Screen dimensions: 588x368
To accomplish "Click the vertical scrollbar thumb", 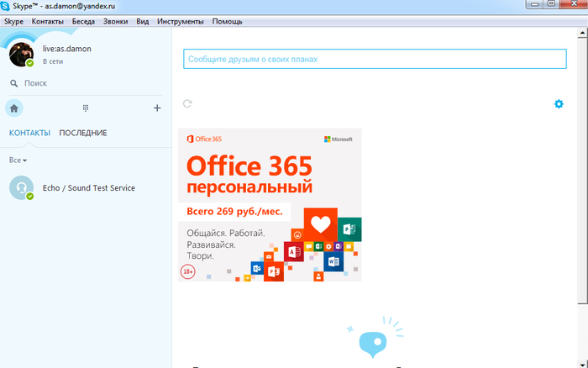I will tap(582, 171).
